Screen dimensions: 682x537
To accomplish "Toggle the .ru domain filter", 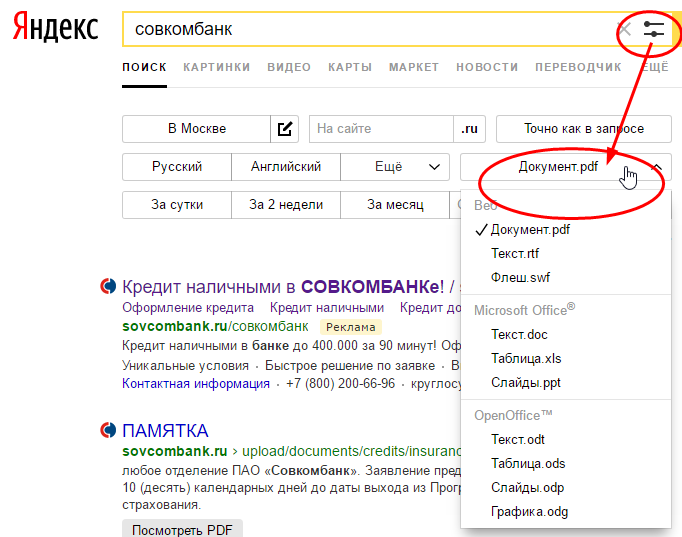I will (x=469, y=129).
